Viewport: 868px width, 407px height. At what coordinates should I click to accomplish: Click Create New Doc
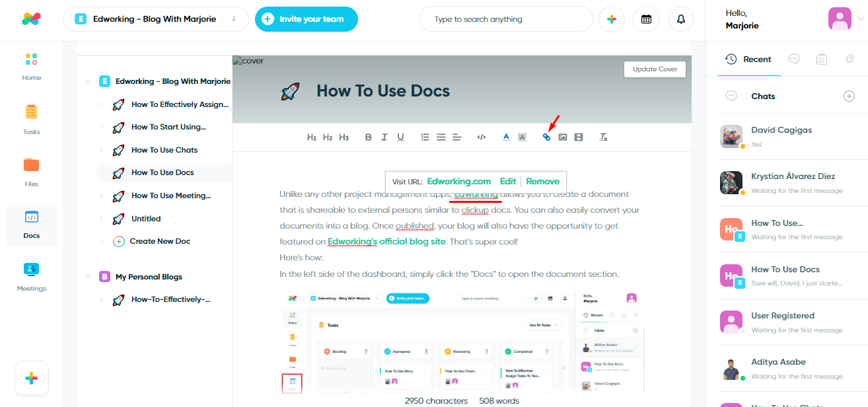pyautogui.click(x=160, y=241)
